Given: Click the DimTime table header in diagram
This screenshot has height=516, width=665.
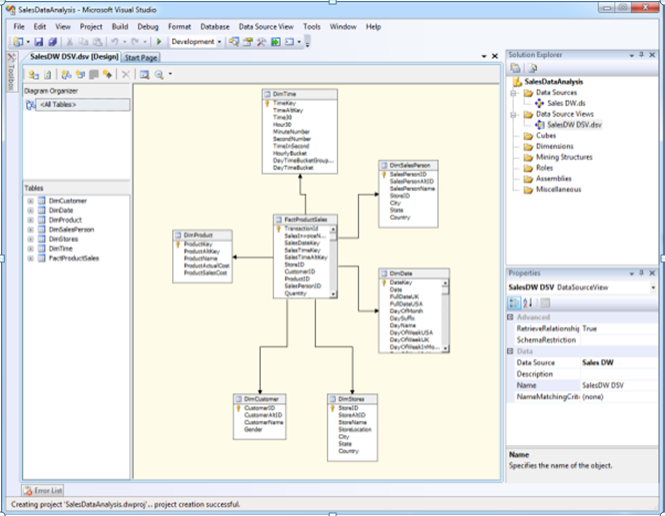Looking at the screenshot, I should 300,94.
